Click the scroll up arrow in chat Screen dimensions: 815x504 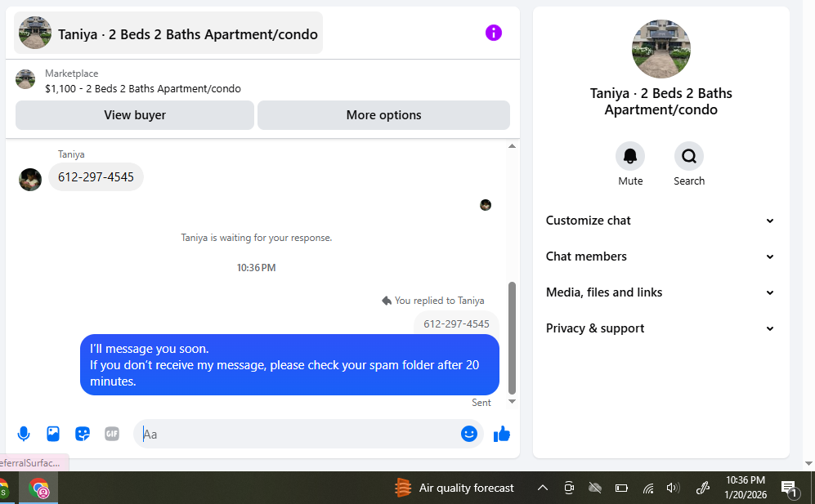coord(512,146)
